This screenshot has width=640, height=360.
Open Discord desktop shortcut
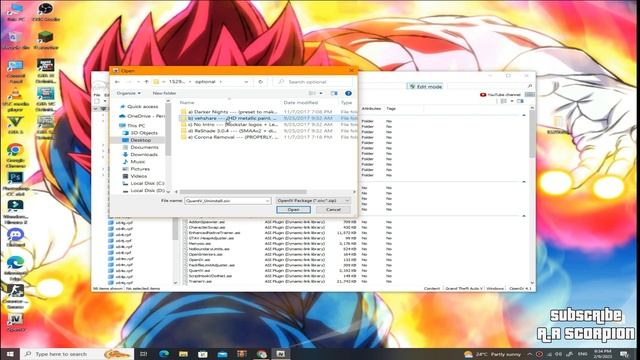pos(15,238)
